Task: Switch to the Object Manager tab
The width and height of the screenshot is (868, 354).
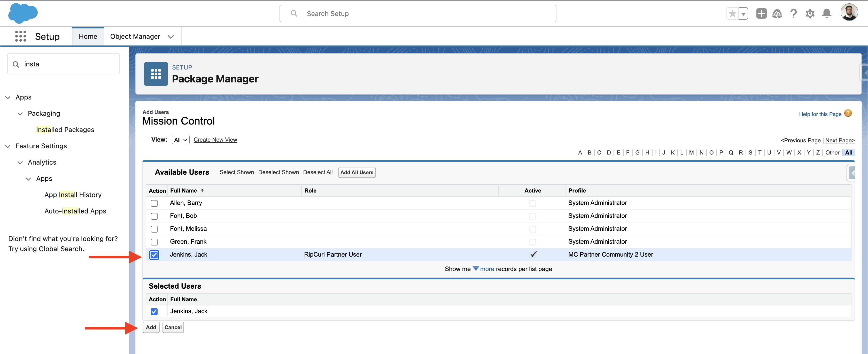Action: tap(135, 36)
